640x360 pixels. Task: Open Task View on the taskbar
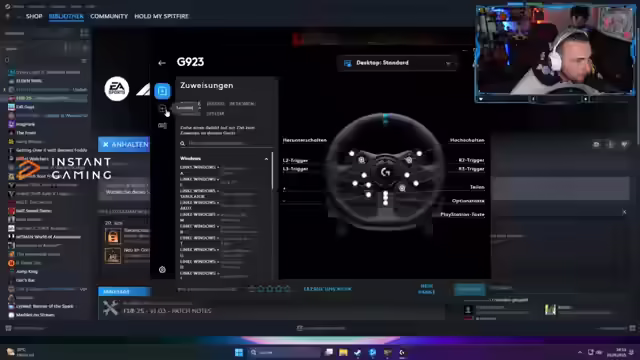point(329,352)
